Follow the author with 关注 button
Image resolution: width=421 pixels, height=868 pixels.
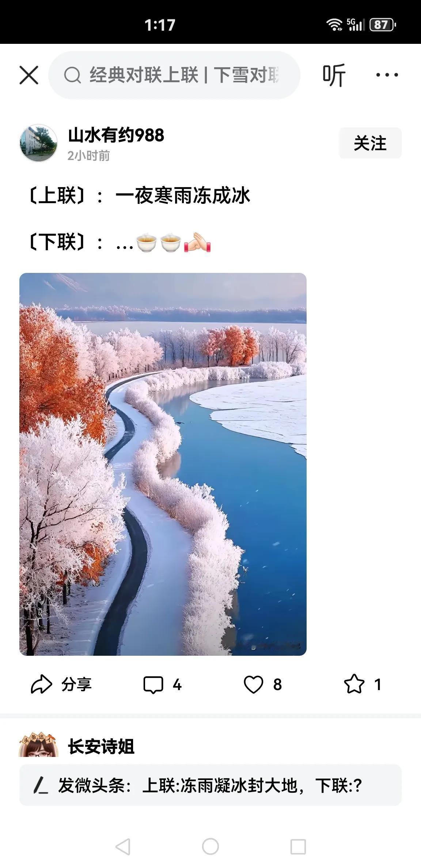click(370, 143)
